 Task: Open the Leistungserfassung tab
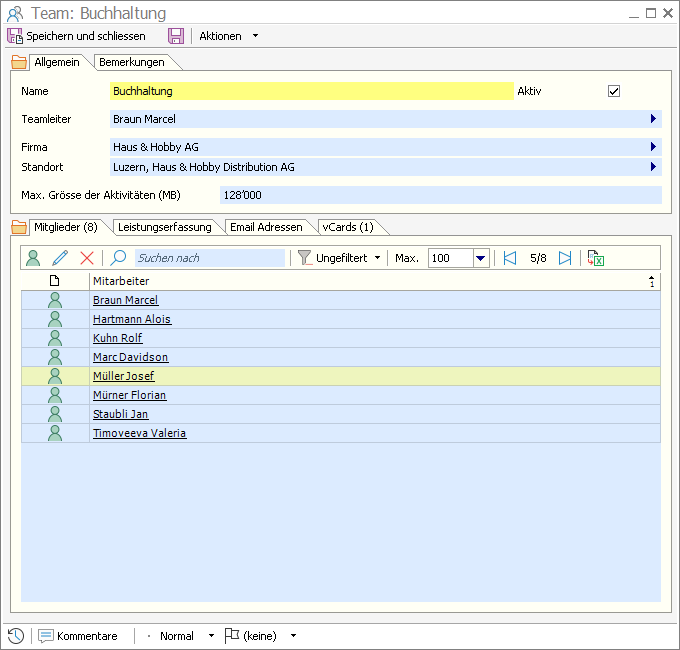pos(165,227)
